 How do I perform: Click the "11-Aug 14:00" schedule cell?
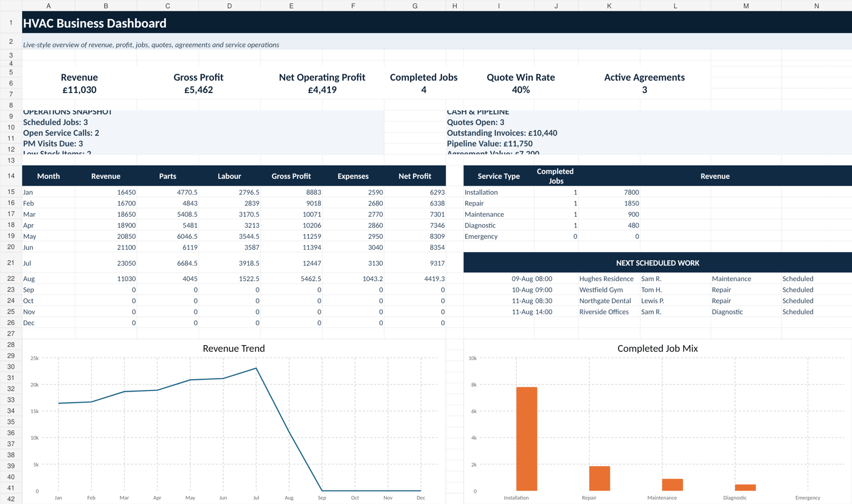pyautogui.click(x=532, y=312)
